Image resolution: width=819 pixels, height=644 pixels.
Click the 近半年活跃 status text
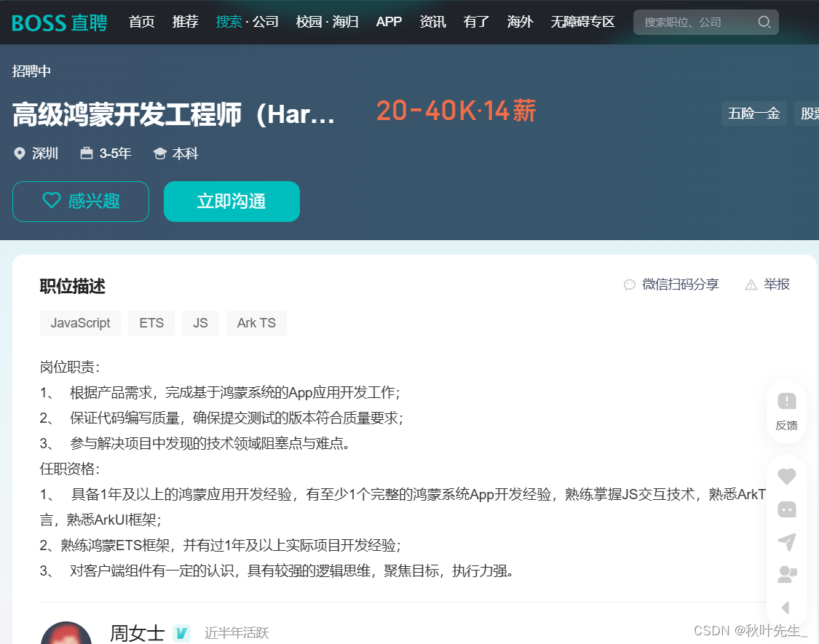[237, 633]
